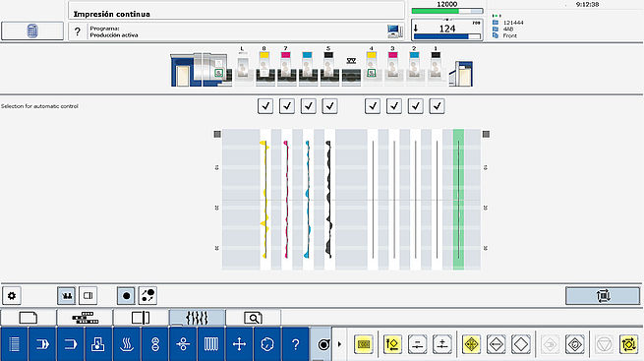Click the dryer heat waves icon

click(127, 344)
